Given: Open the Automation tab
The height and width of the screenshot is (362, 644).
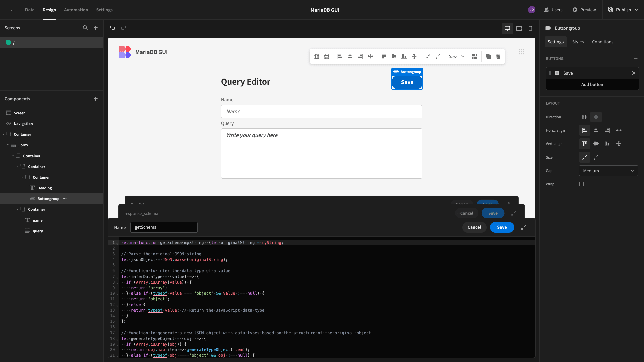Looking at the screenshot, I should pyautogui.click(x=76, y=10).
